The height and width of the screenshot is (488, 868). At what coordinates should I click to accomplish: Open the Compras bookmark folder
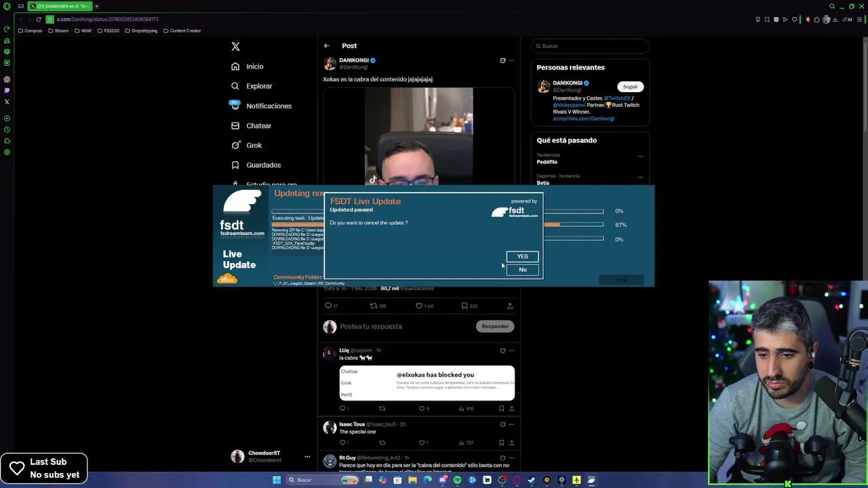30,30
